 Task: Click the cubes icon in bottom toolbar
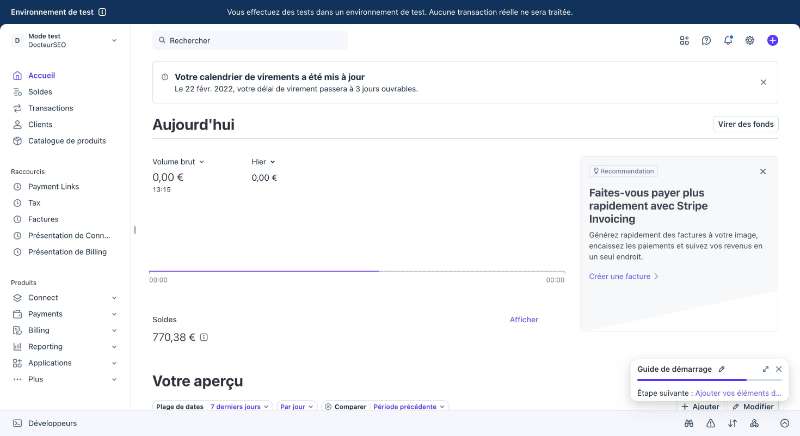click(754, 423)
